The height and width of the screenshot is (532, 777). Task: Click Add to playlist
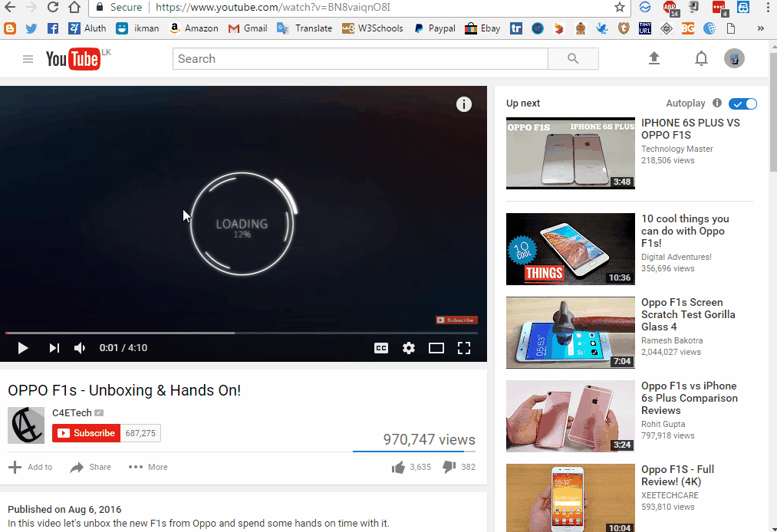31,467
